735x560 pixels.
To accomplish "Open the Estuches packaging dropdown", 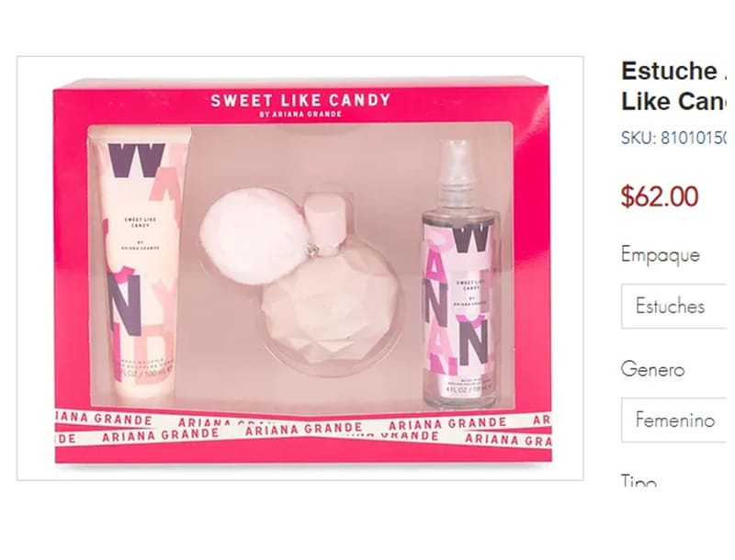I will [674, 306].
